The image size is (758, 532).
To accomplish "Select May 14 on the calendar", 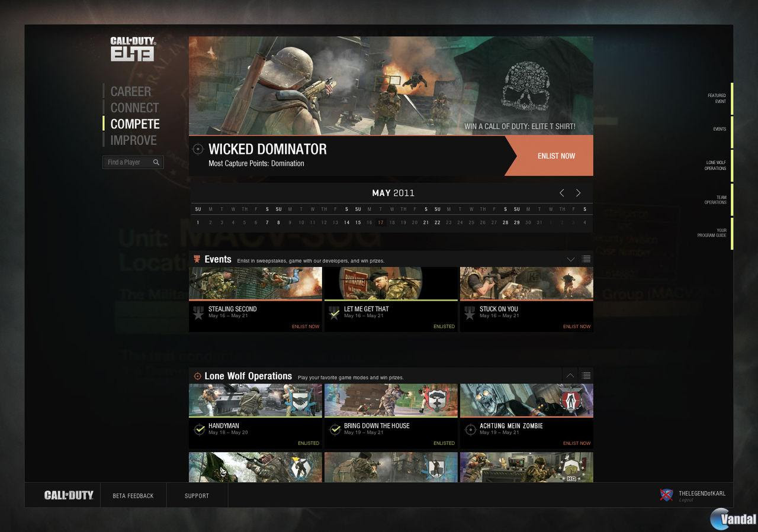I will [346, 223].
